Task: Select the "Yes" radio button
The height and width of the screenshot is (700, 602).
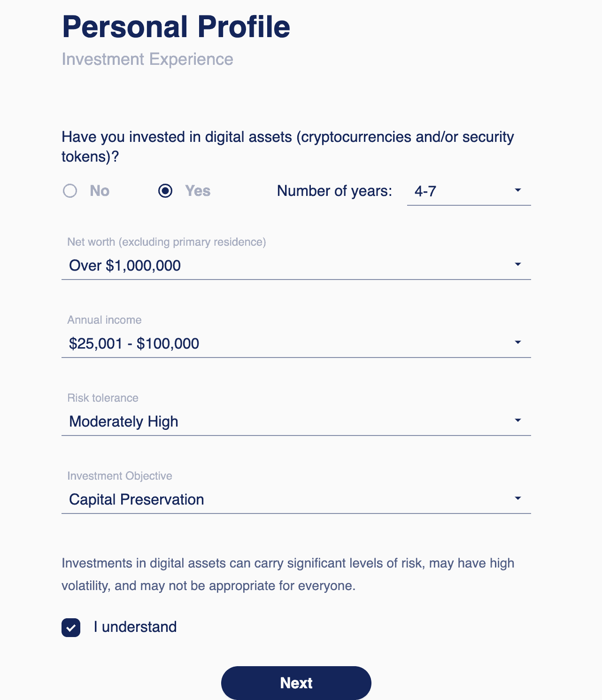Action: coord(165,191)
